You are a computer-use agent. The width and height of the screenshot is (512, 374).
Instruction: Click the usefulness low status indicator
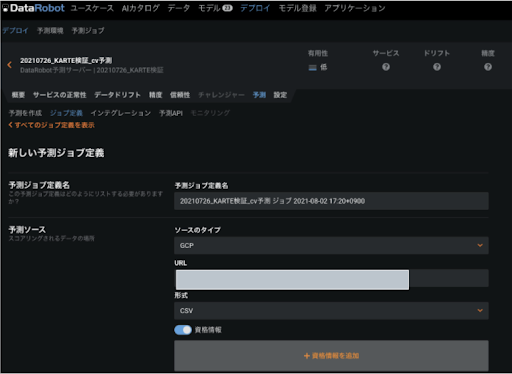tap(318, 67)
